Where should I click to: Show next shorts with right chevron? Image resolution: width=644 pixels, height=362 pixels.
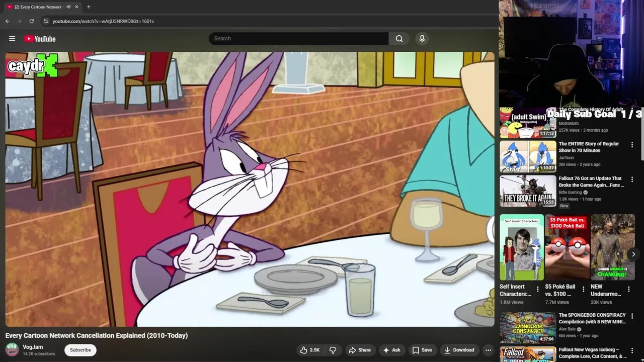coord(633,254)
